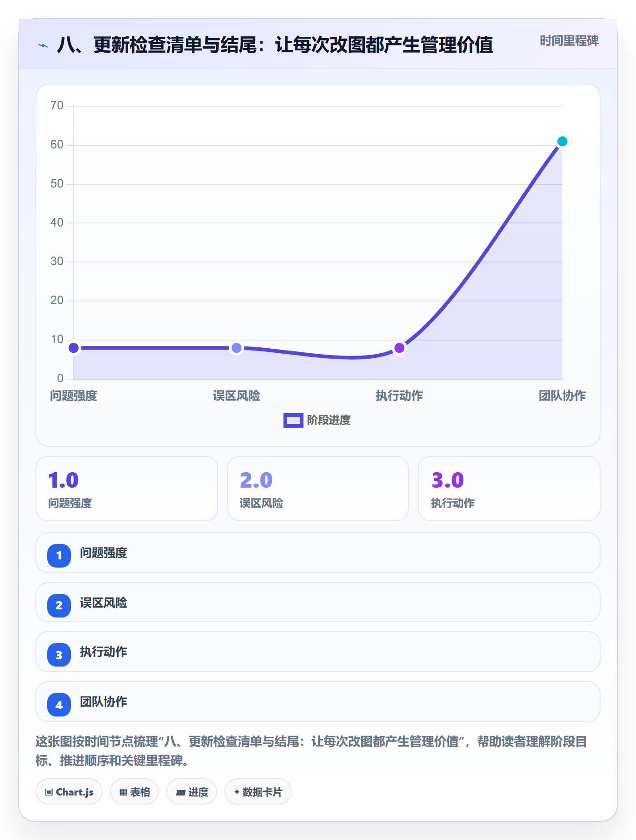The image size is (636, 840).
Task: Open the 1.0 问题强度 data card
Action: point(127,489)
